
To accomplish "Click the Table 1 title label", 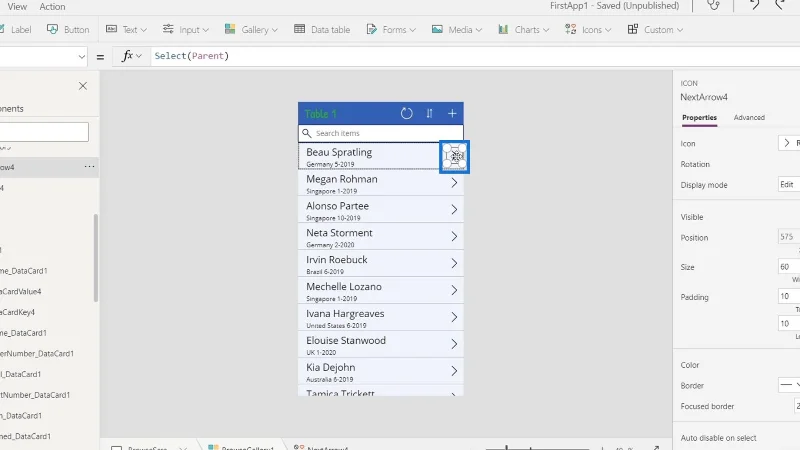I will pyautogui.click(x=320, y=114).
